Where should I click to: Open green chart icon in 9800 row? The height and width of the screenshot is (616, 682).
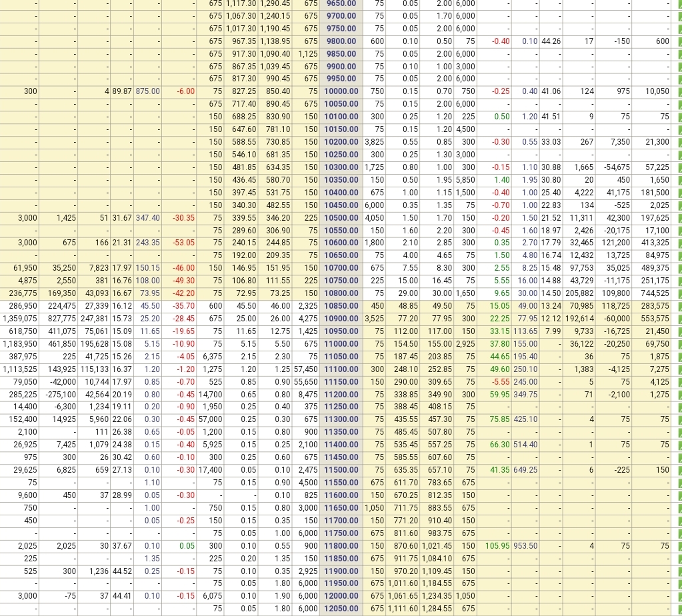click(679, 41)
